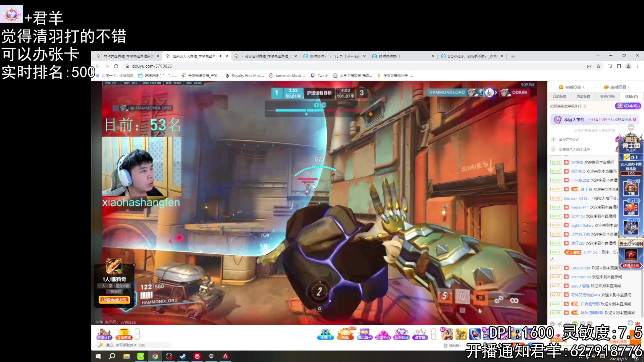
Task: Open Chrome from the taskbar
Action: [155, 356]
